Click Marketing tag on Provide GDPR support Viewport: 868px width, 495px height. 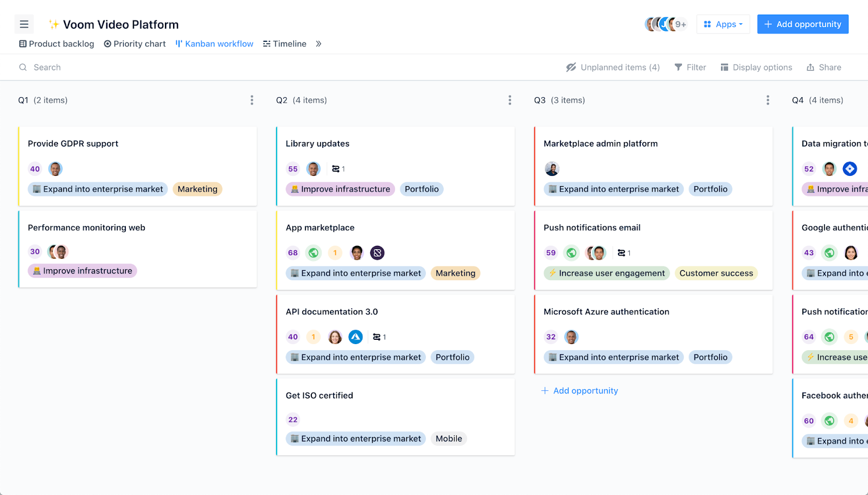point(197,189)
